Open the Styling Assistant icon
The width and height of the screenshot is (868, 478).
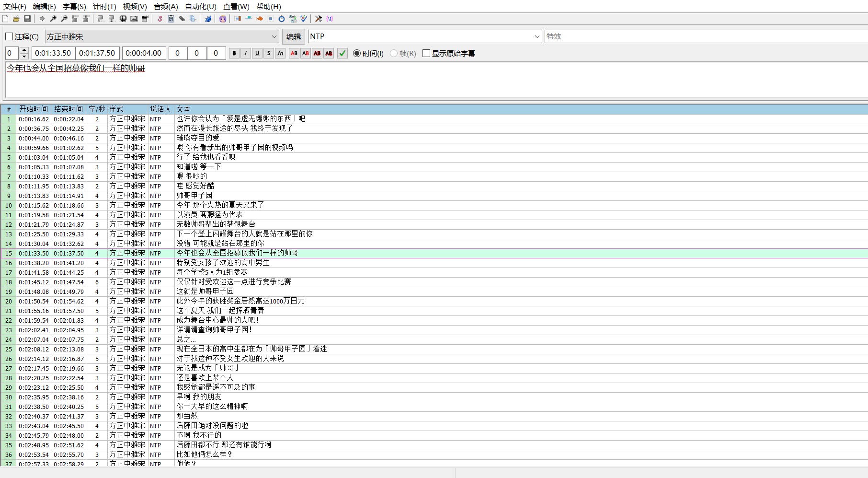[249, 19]
